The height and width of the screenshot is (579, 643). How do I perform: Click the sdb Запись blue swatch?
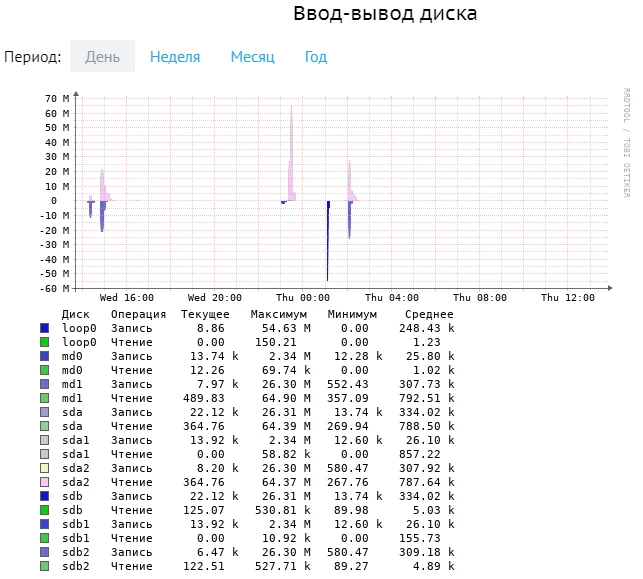pyautogui.click(x=45, y=496)
